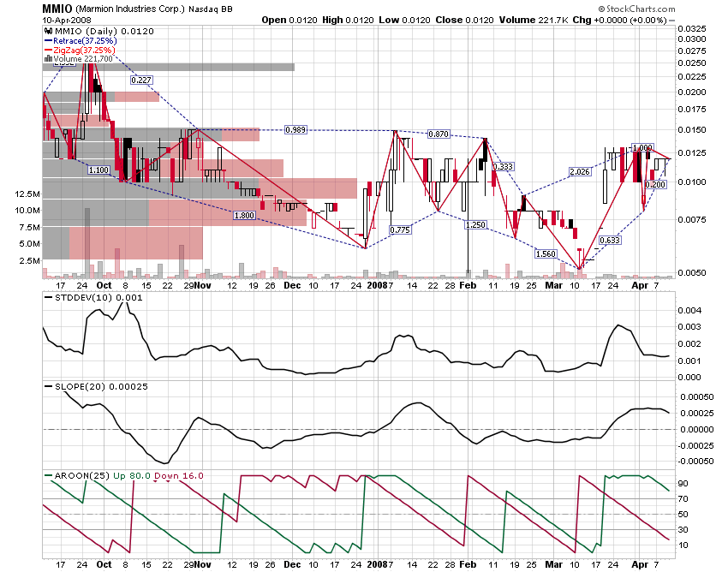728x572 pixels.
Task: Click the Open 0.0120 header value
Action: (289, 20)
